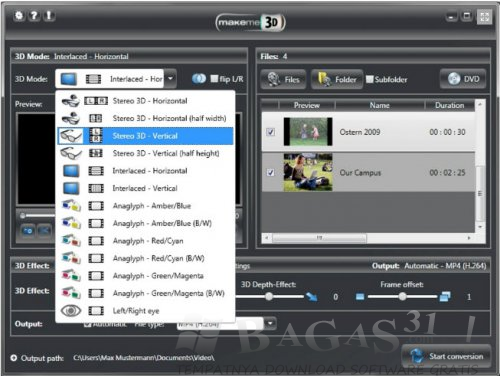Click the stacked-frames icon right of Frame offset
This screenshot has height=376, width=500.
[445, 296]
